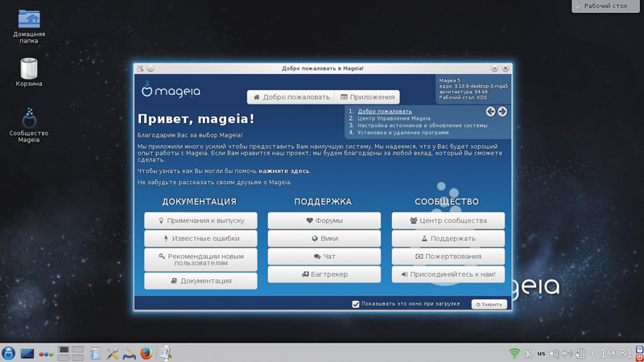Toggle the on-all-desktops title bar button
644x362 pixels.
pos(151,68)
